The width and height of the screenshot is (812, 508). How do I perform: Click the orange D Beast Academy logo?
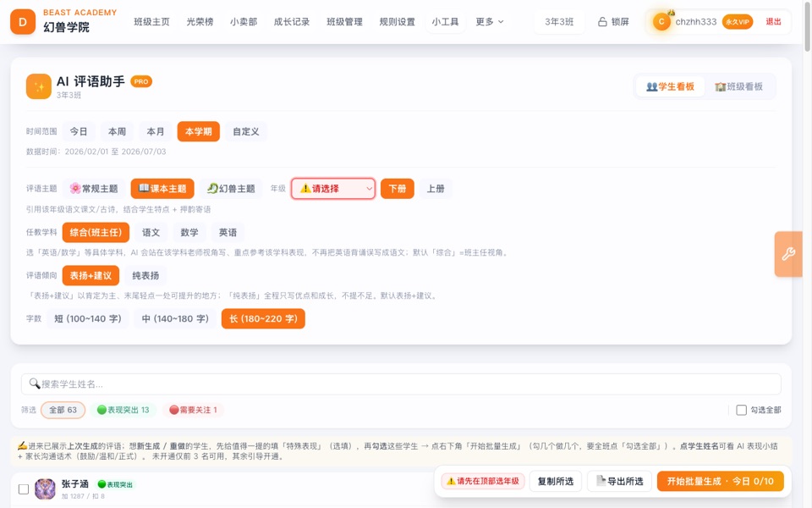(x=23, y=22)
